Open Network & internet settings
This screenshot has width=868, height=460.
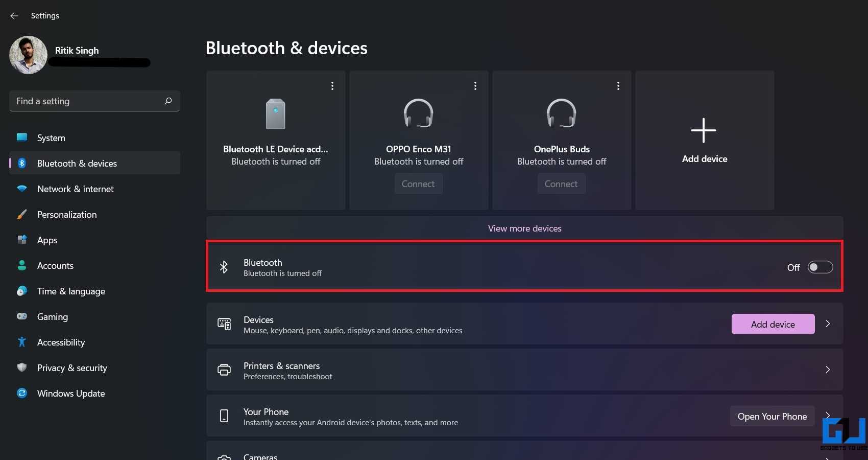(94, 189)
